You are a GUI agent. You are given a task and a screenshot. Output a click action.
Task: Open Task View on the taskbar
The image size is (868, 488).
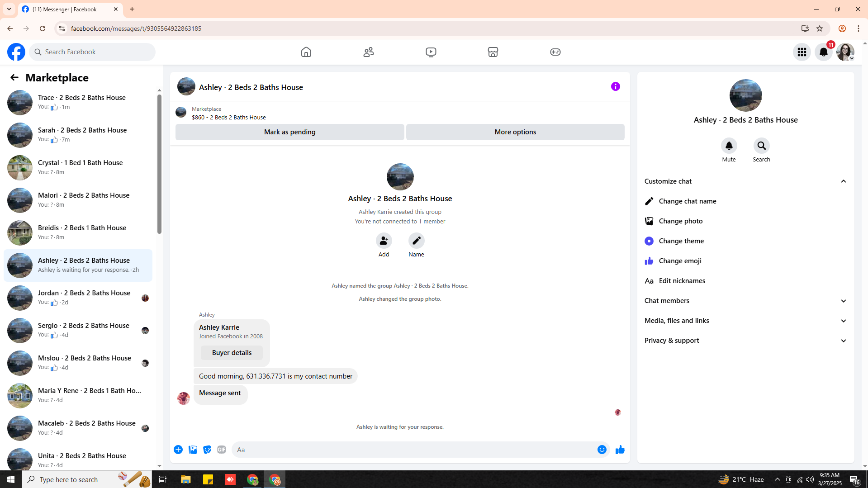[163, 479]
